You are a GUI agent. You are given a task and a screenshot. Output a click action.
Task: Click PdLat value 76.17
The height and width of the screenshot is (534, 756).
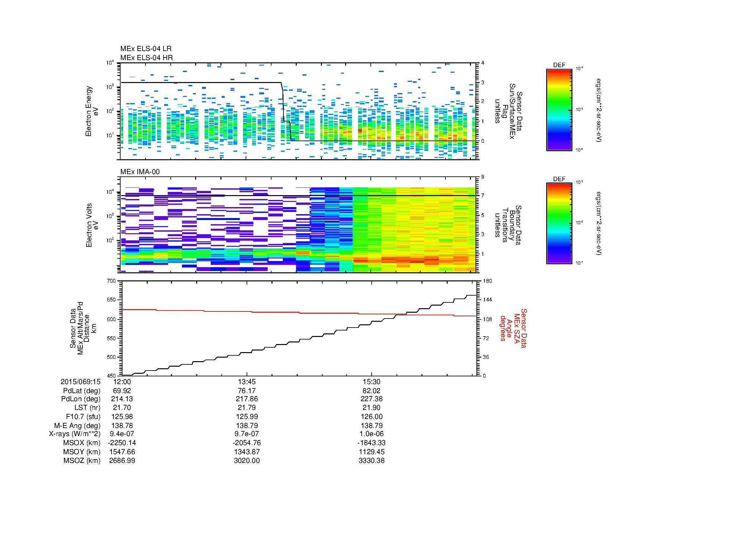(247, 391)
